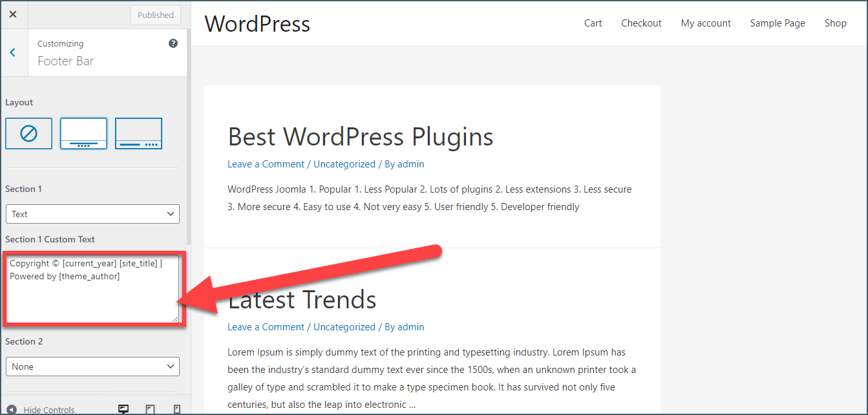Close the Customizer with the X icon
The width and height of the screenshot is (868, 415).
click(13, 14)
